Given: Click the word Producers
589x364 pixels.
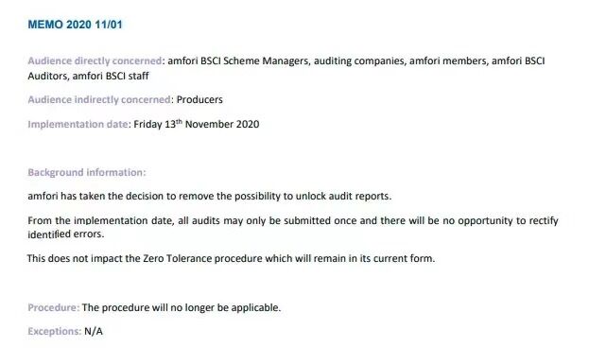Looking at the screenshot, I should (199, 99).
